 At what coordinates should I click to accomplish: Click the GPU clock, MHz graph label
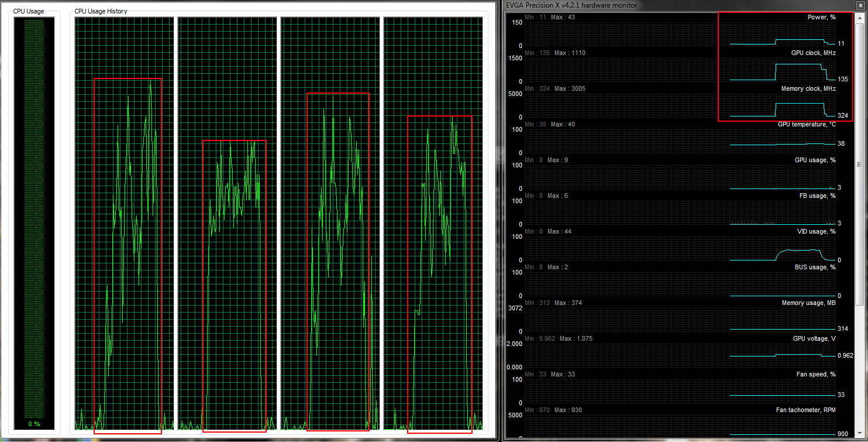point(813,53)
